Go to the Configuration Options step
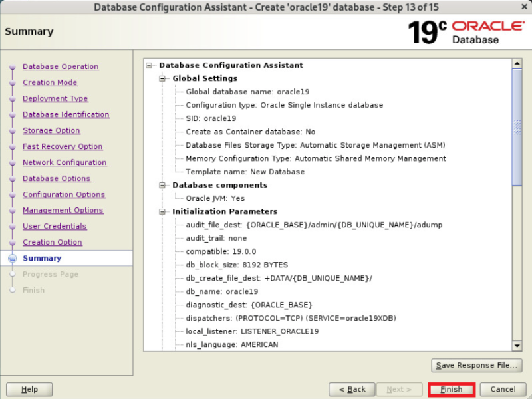The width and height of the screenshot is (532, 399). [x=64, y=194]
